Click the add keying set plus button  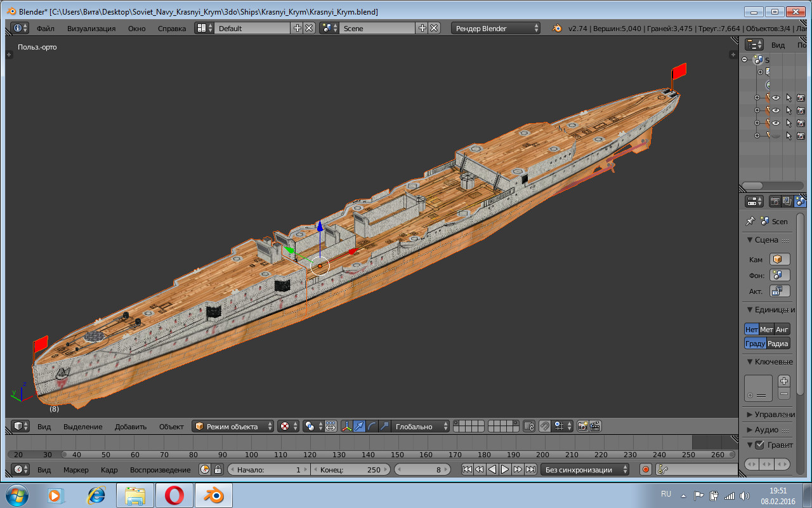(784, 381)
